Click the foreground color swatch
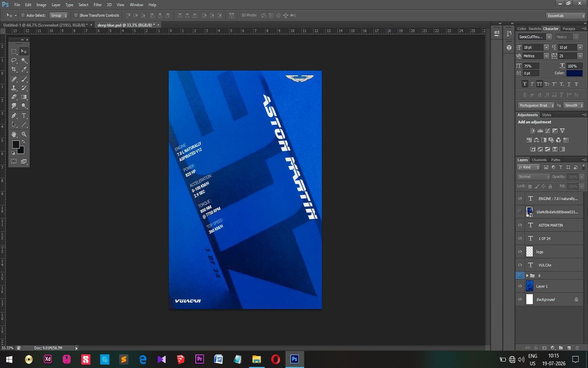 pyautogui.click(x=15, y=144)
